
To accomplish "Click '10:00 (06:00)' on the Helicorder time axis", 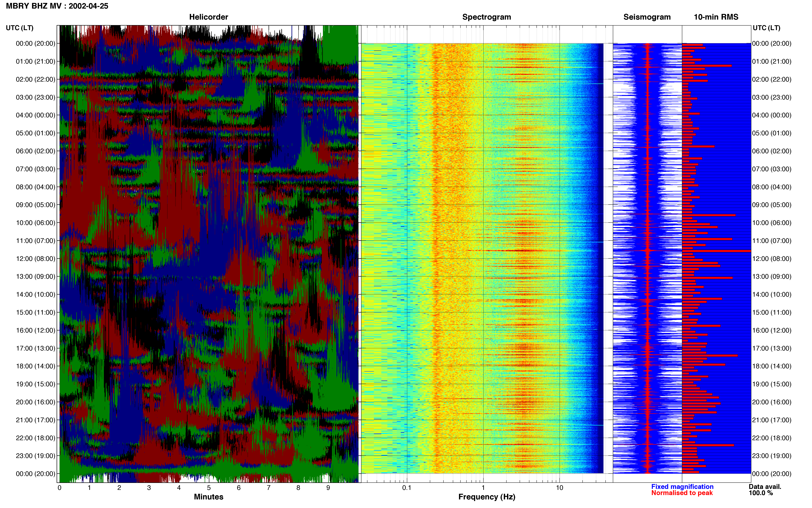I will coord(36,223).
